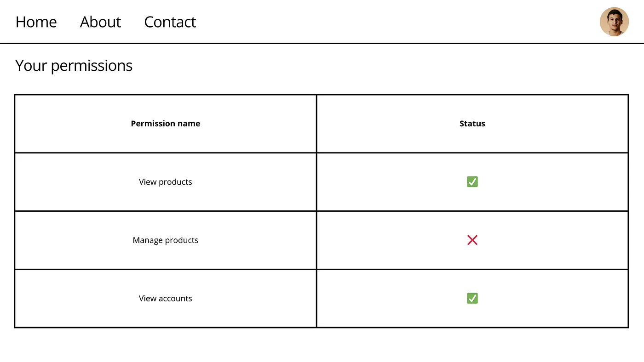Select the "Manage products" permission name
Screen dimensions: 644x362
[x=165, y=240]
